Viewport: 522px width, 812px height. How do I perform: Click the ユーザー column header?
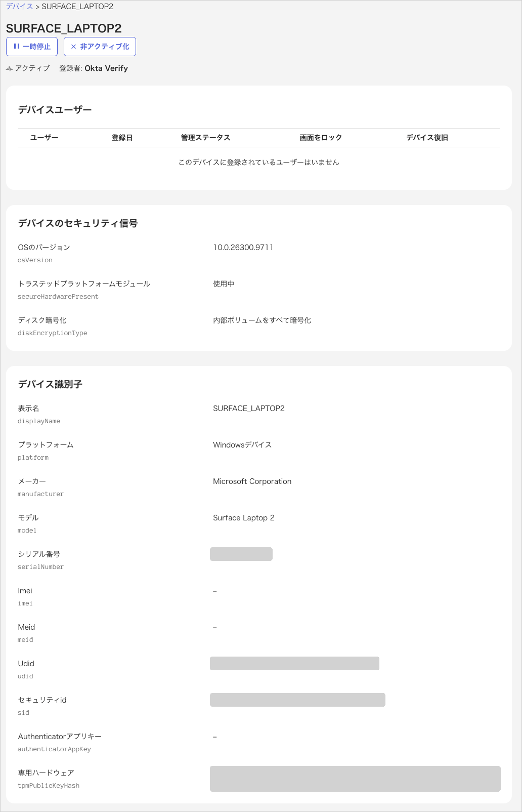click(x=44, y=138)
